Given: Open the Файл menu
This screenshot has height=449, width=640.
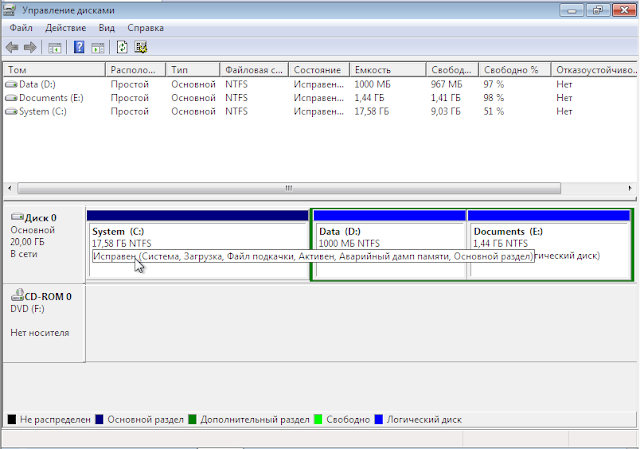Looking at the screenshot, I should point(21,28).
